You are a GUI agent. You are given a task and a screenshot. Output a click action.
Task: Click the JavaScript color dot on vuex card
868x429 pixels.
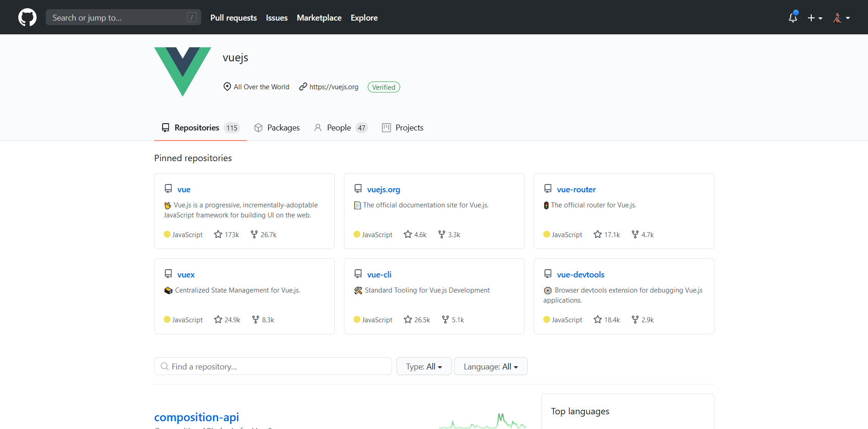tap(167, 320)
